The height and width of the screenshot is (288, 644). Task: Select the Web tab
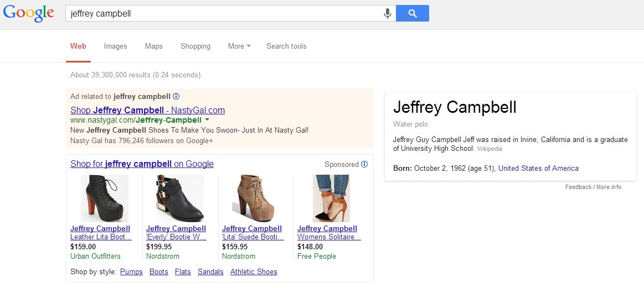point(78,46)
